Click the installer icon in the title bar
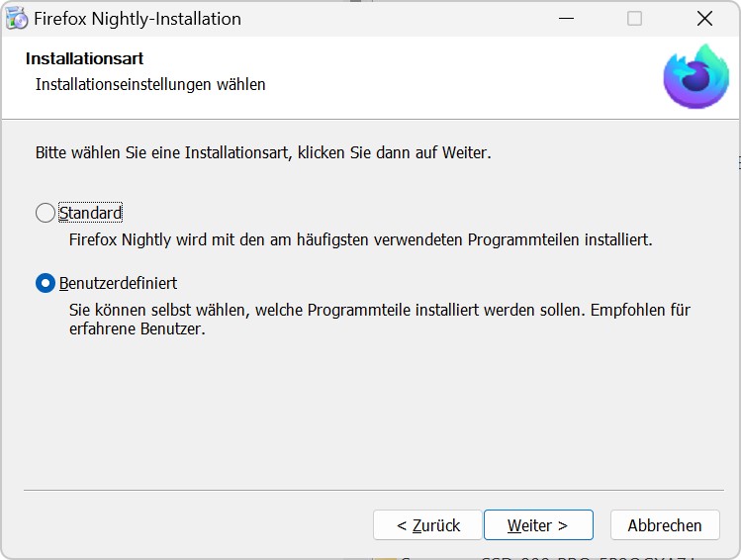741x560 pixels. point(17,19)
